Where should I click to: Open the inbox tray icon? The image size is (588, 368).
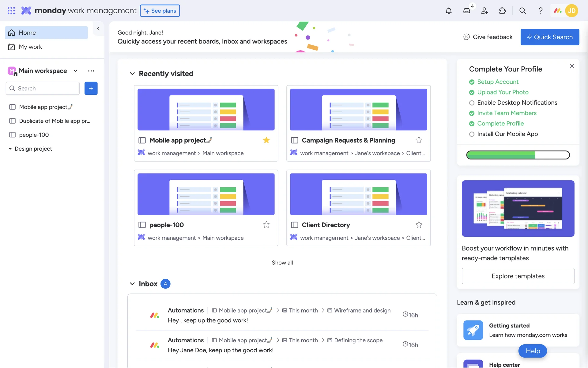(466, 11)
